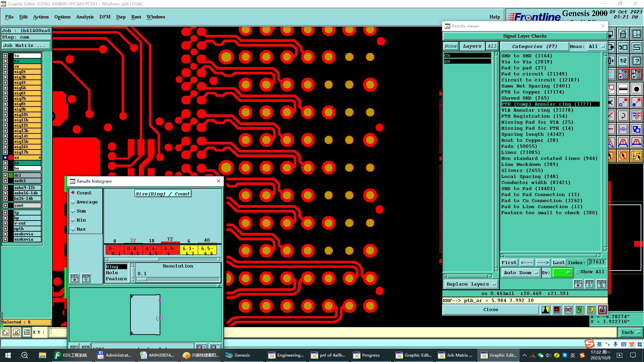
Task: Click the yellow notes report icon
Action: (x=591, y=310)
